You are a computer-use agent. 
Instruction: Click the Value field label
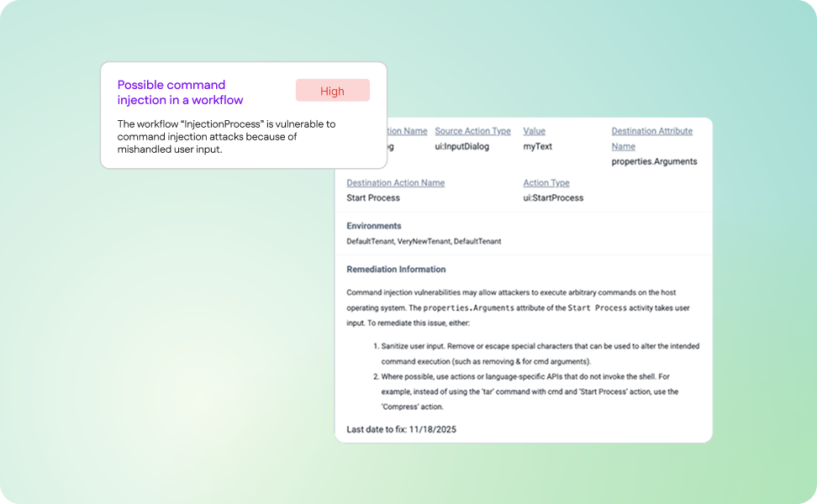534,131
